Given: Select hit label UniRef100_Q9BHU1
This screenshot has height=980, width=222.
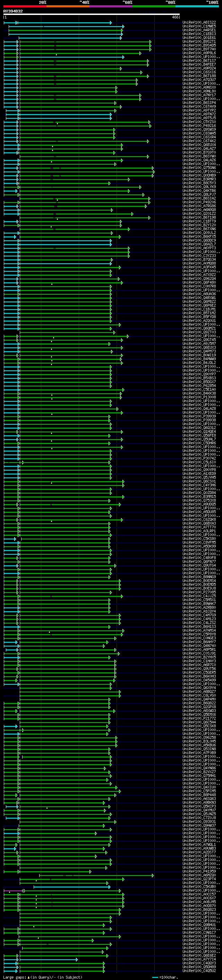Looking at the screenshot, I should click(x=199, y=924).
